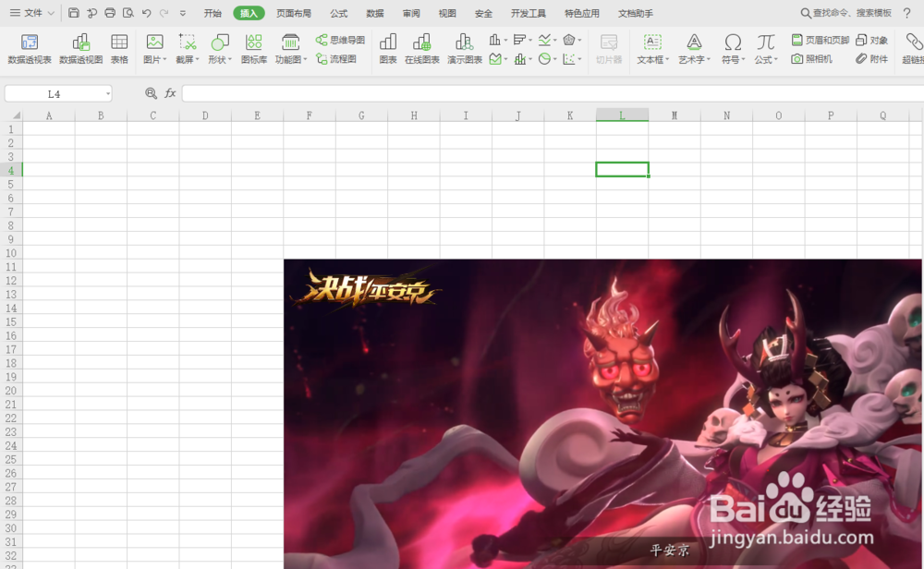The image size is (924, 569).
Task: Switch to the 安全 tab
Action: coord(483,13)
